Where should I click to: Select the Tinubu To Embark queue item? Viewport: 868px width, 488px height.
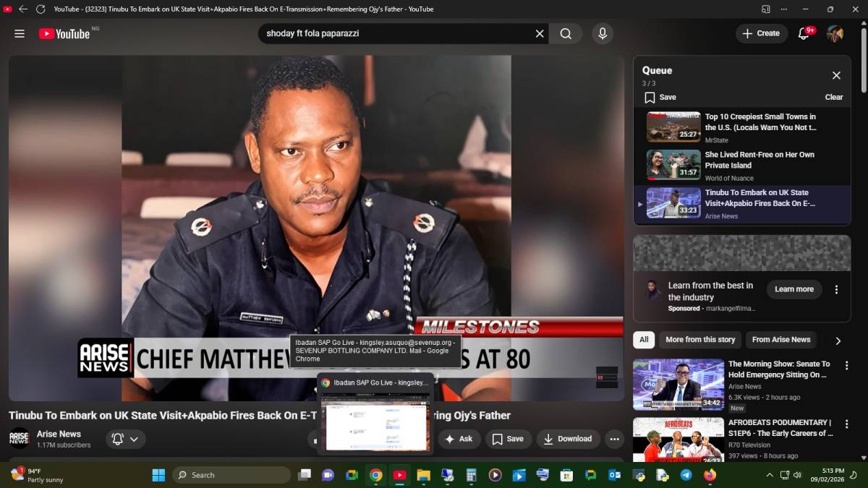(742, 205)
